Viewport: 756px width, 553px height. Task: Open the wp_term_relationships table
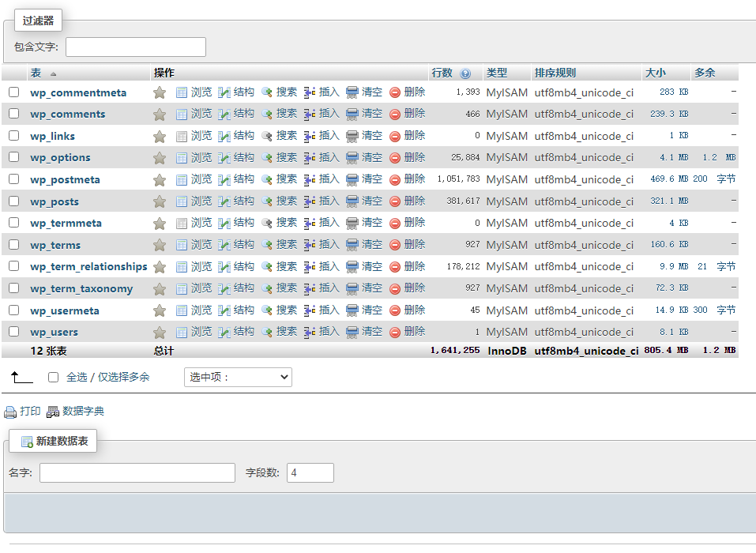pos(88,266)
